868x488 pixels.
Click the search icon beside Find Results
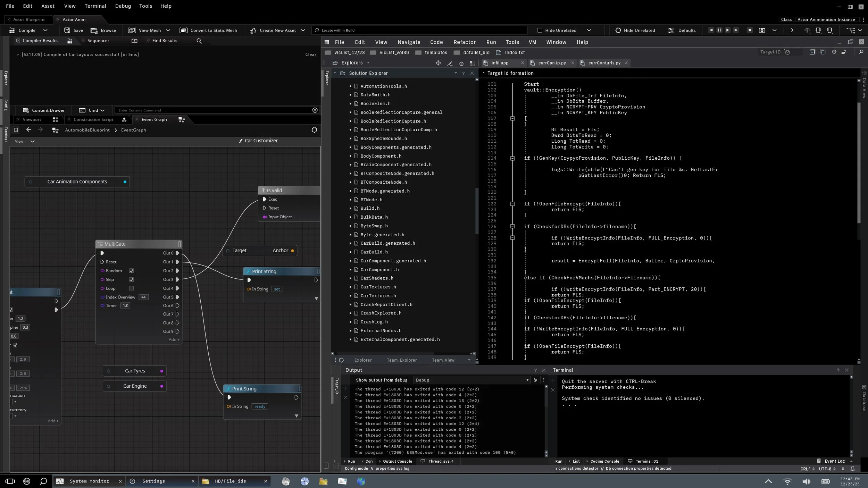coord(199,41)
